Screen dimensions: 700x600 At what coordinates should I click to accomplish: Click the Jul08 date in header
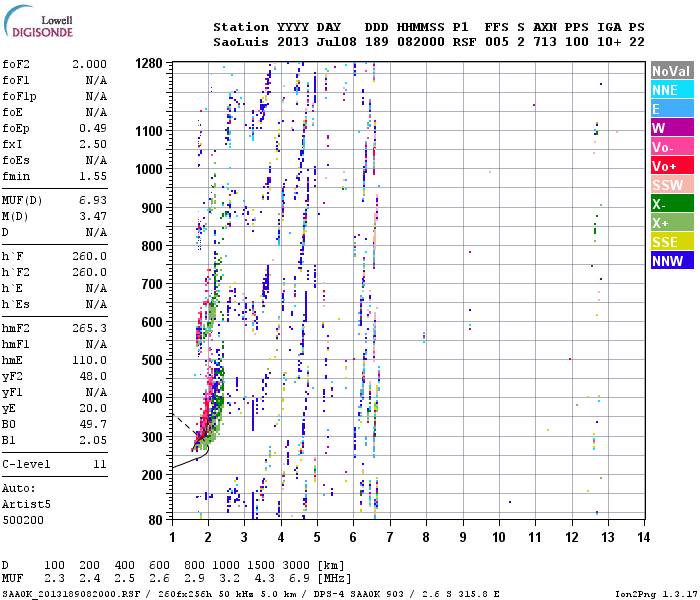click(x=337, y=42)
